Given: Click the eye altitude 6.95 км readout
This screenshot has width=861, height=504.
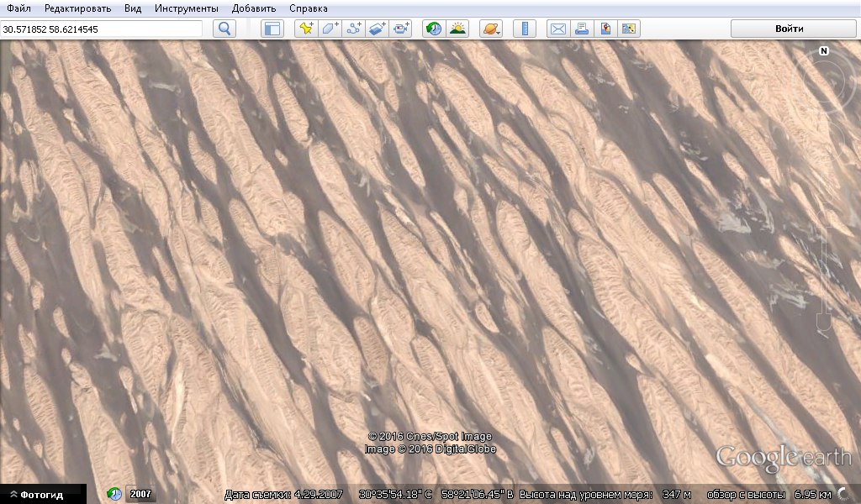Looking at the screenshot, I should (812, 494).
